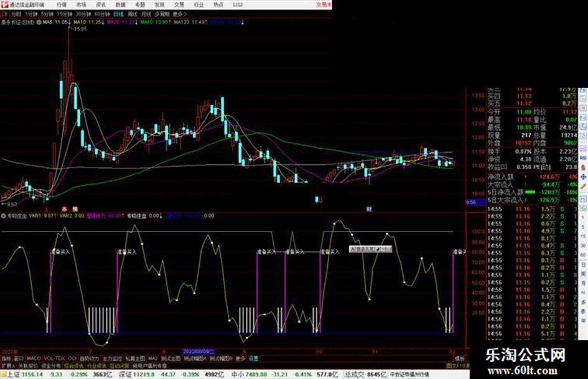Click the MA10: 11.25 moving average label
Viewport: 588px width, 379px height.
point(89,22)
